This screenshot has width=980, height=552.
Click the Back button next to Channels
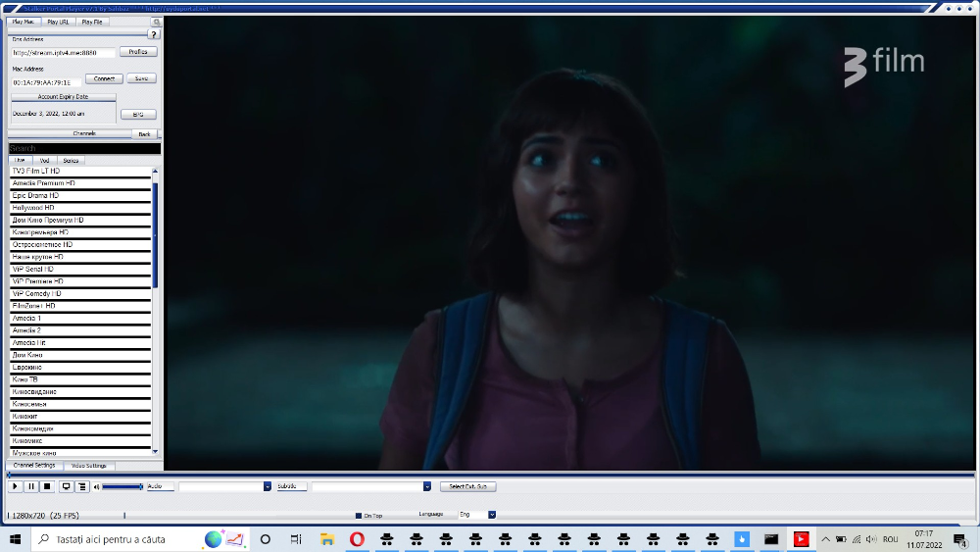tap(144, 134)
